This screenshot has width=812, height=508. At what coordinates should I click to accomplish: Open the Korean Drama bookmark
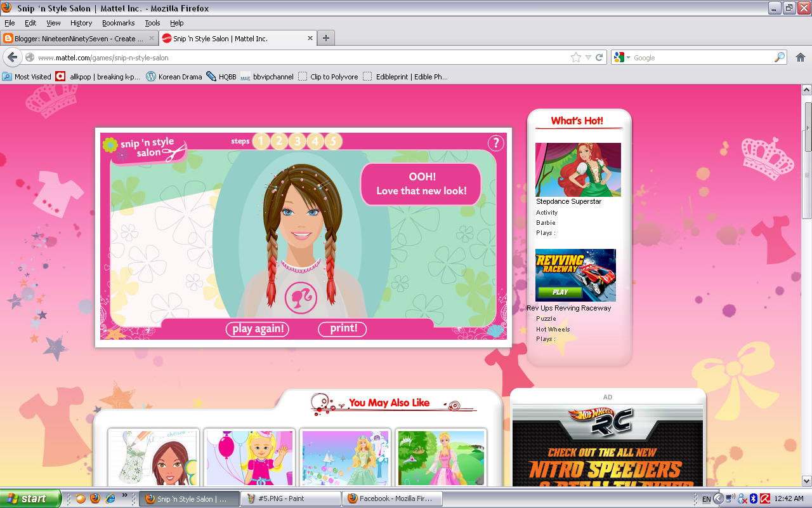point(174,76)
